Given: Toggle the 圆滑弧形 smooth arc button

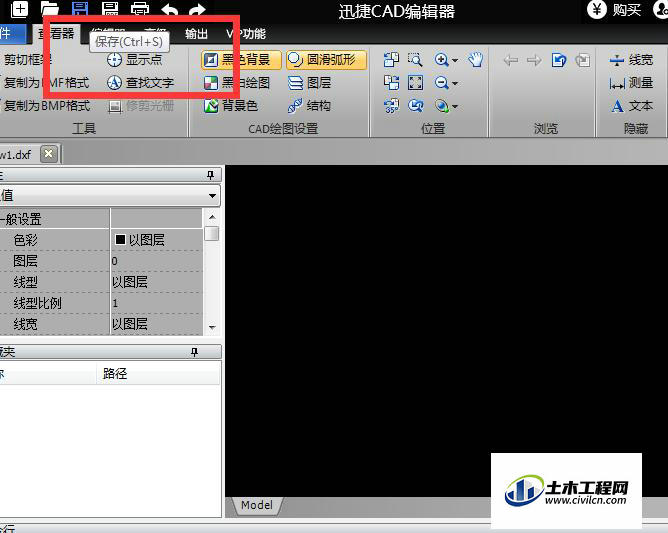Looking at the screenshot, I should click(326, 60).
